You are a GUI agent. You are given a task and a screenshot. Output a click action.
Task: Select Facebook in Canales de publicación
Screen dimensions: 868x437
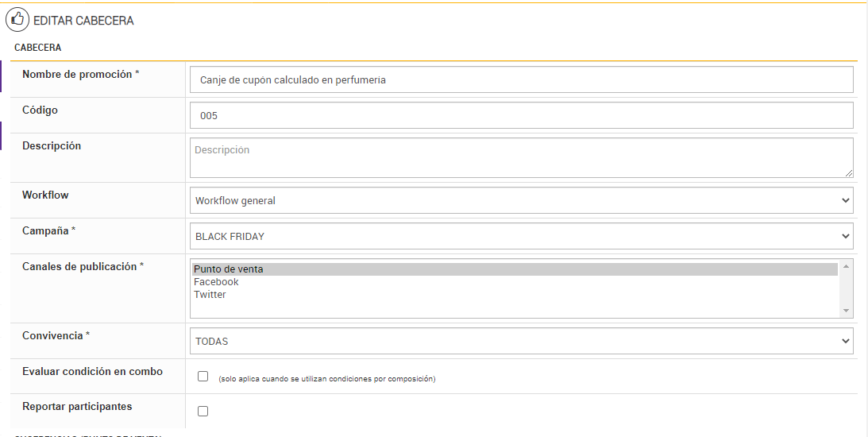pyautogui.click(x=216, y=282)
